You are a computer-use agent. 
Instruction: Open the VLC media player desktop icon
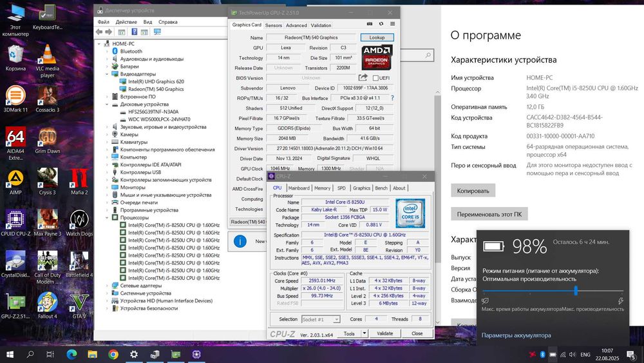tap(47, 61)
